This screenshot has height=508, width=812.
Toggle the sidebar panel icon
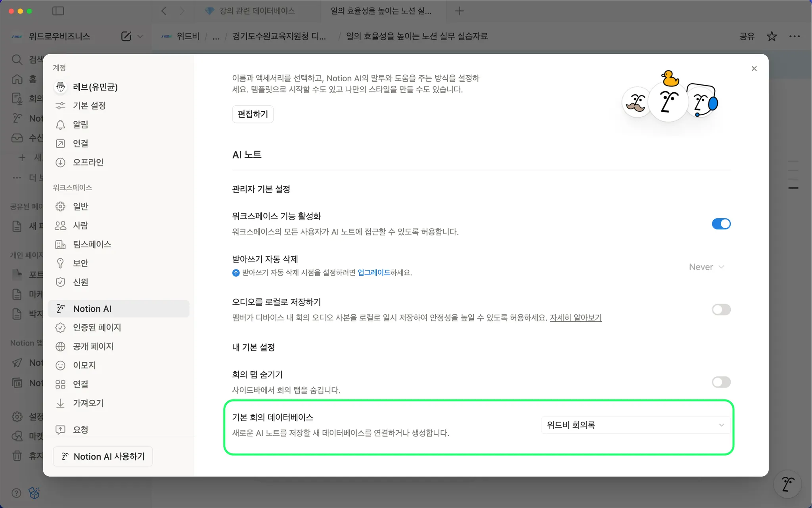point(58,11)
